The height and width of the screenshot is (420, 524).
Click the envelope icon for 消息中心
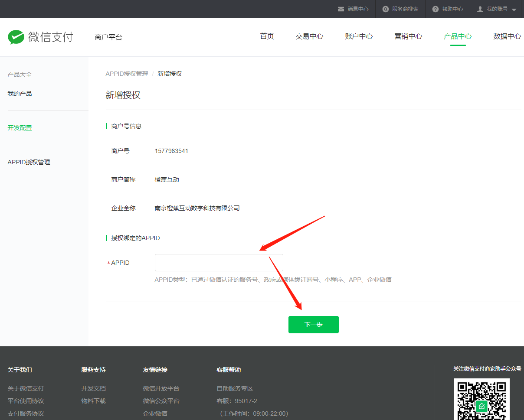[341, 9]
